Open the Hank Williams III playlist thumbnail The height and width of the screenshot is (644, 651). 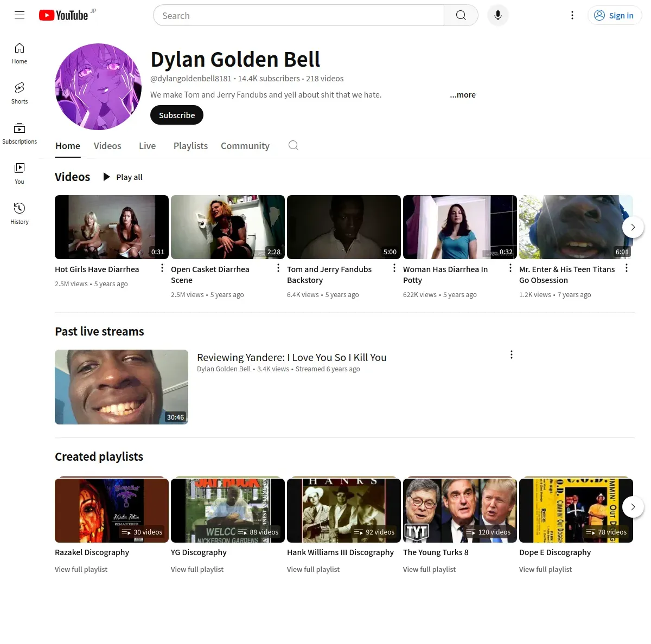(344, 510)
